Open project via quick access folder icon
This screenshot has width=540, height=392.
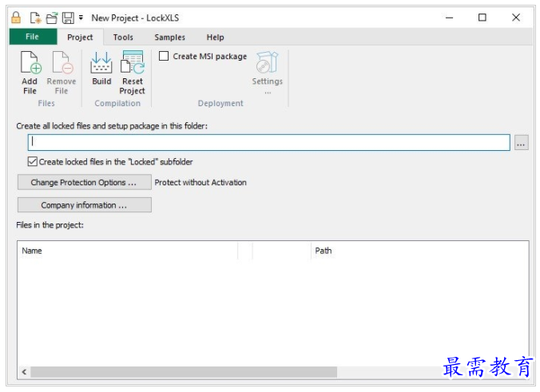coord(52,18)
